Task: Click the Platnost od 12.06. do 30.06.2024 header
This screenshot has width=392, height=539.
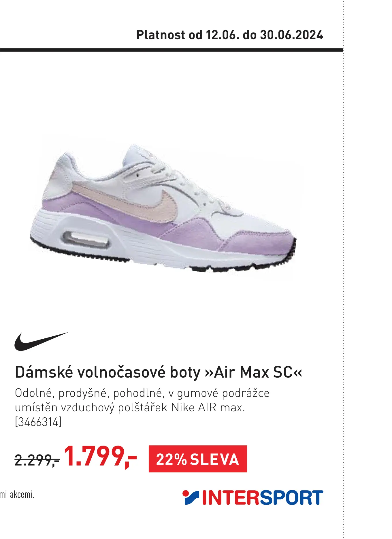Action: (229, 35)
